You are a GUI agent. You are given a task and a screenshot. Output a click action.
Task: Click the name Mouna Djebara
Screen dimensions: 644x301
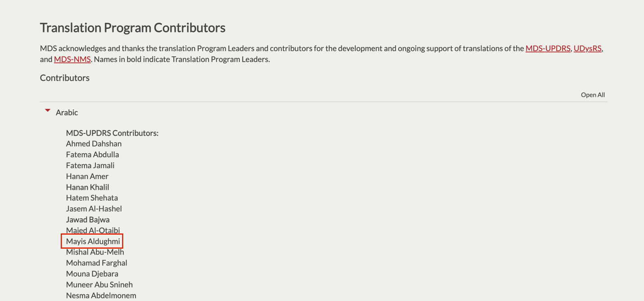click(x=92, y=274)
